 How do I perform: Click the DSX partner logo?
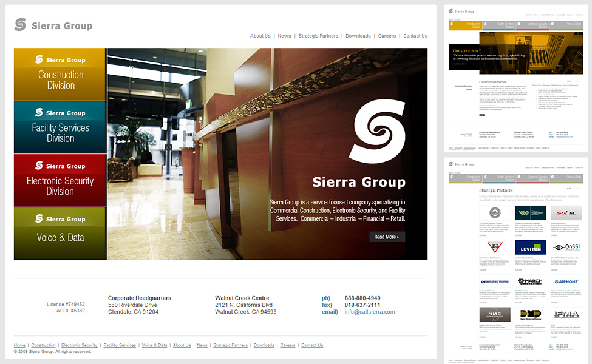tap(495, 248)
